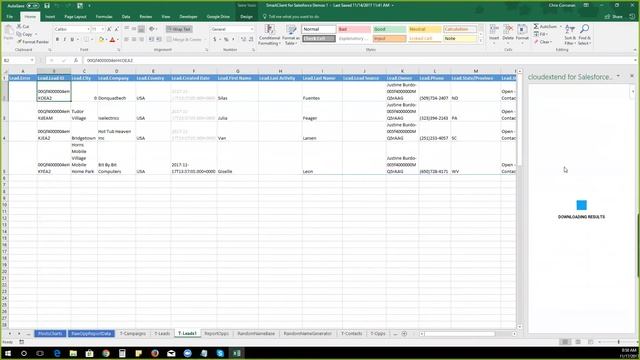
Task: Open Conditional Formatting menu
Action: point(269,35)
